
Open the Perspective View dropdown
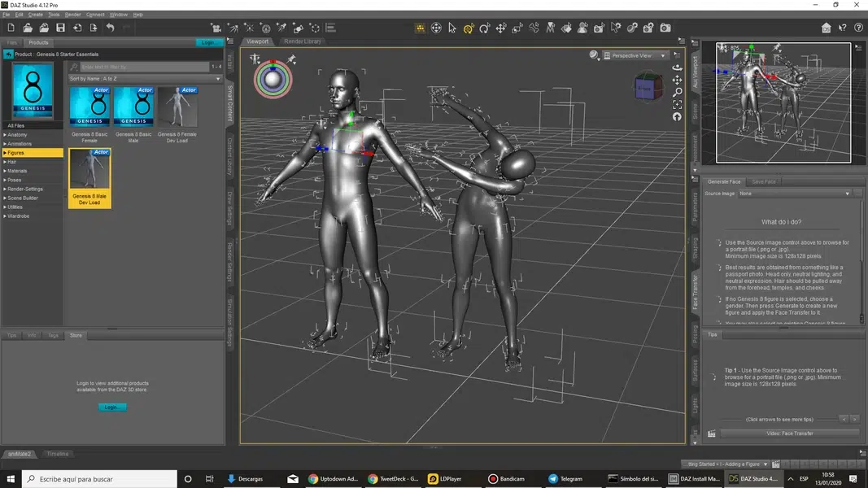point(635,55)
